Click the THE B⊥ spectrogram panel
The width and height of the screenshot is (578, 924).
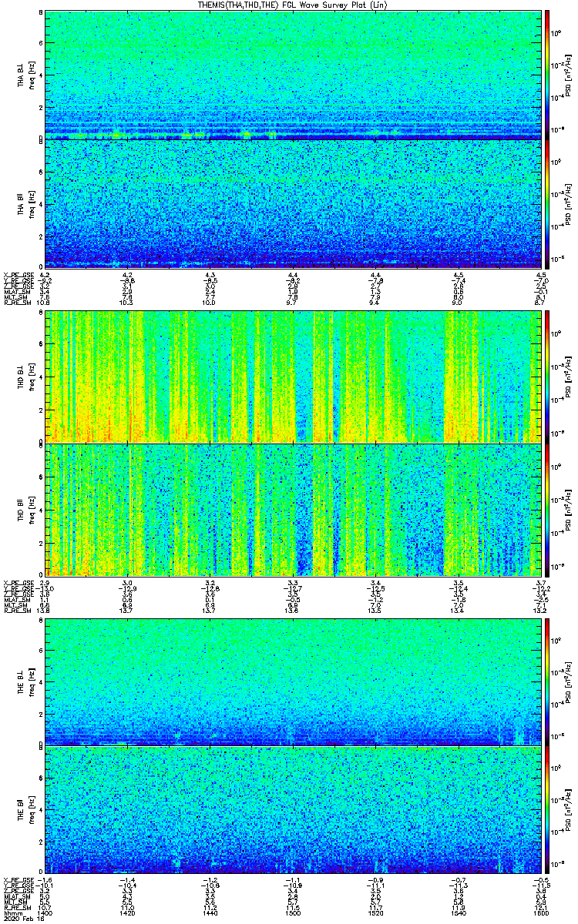(x=294, y=681)
